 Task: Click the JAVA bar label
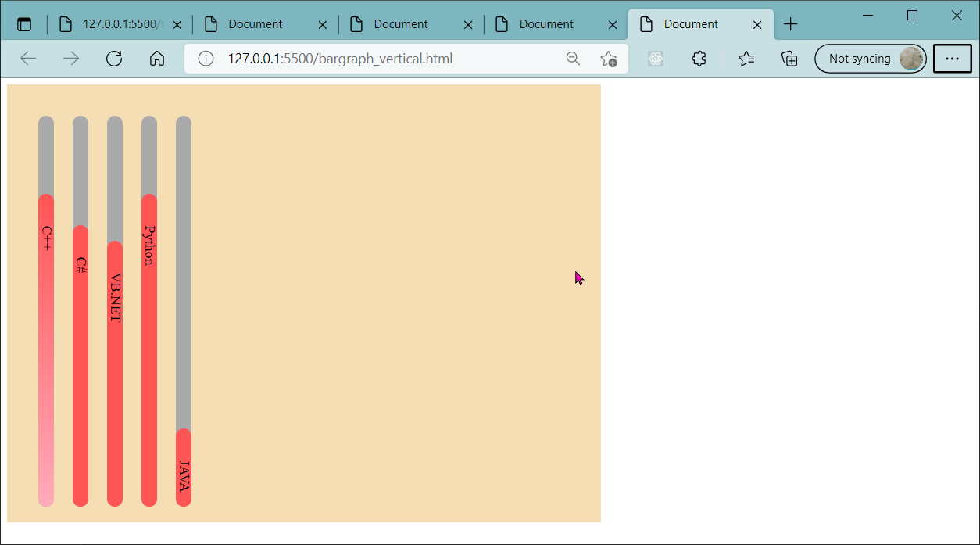click(184, 476)
